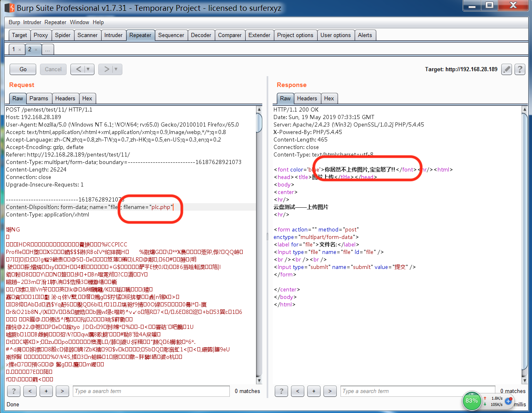532x413 pixels.
Task: Select the request Raw view tab
Action: tap(18, 98)
